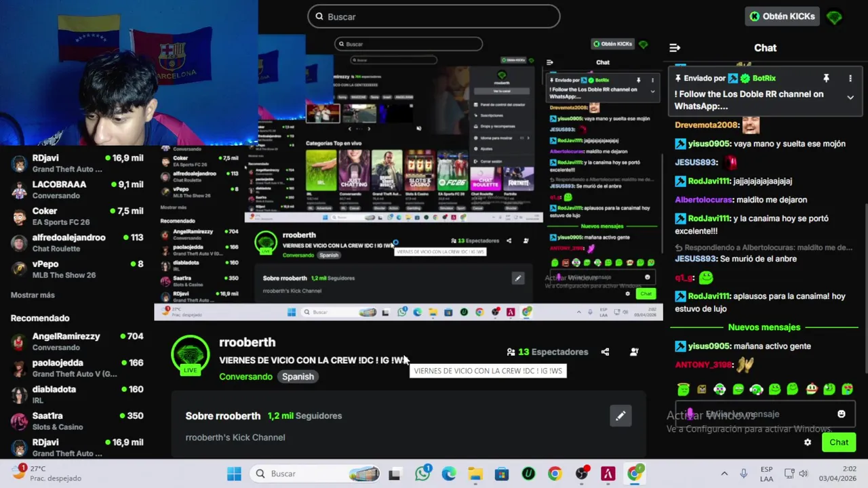
Task: Edit the Sobre rrooberth section pencil
Action: [620, 416]
